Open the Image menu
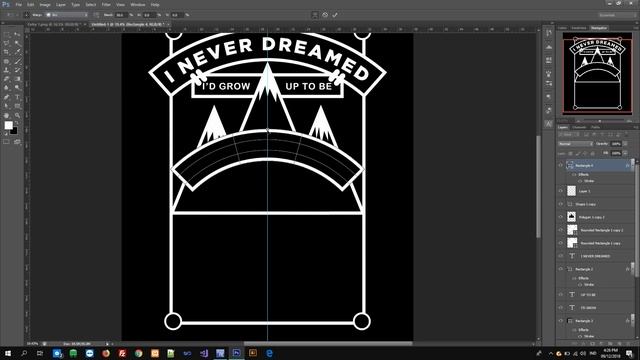Screen dimensions: 640x360 click(45, 5)
